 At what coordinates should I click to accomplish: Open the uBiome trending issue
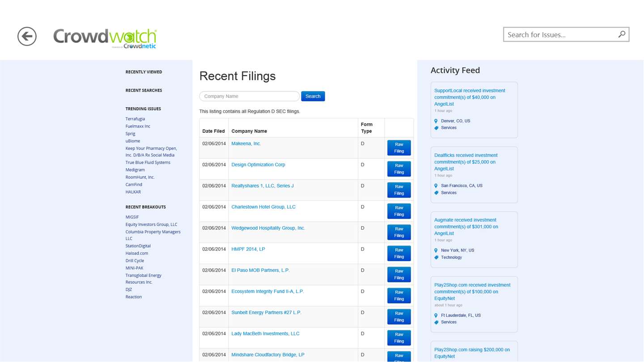click(132, 141)
